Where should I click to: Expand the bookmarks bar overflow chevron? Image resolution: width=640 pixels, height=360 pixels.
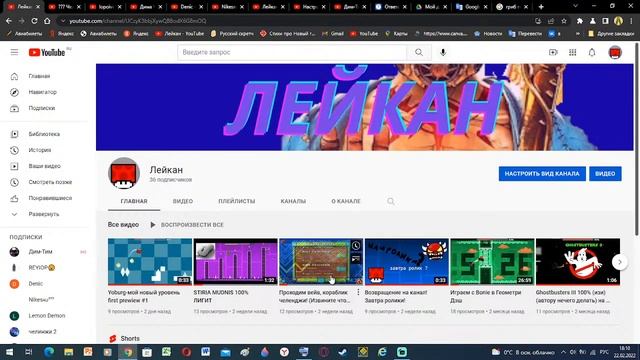(578, 34)
